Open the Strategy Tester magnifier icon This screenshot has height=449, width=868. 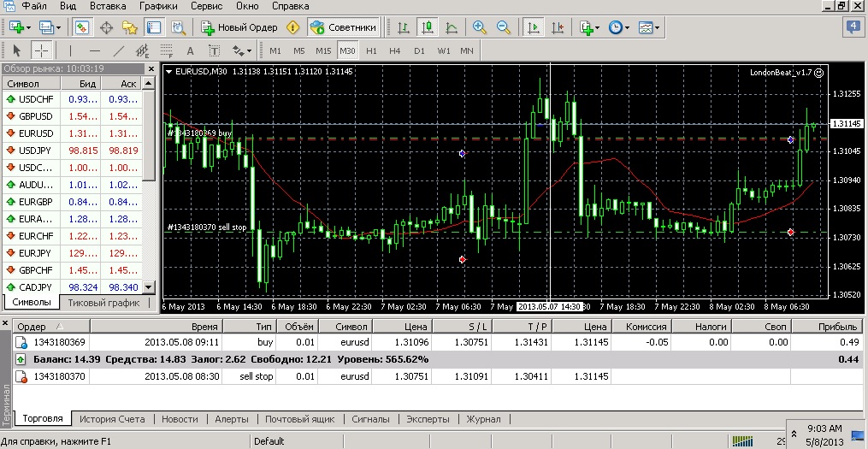[x=178, y=27]
